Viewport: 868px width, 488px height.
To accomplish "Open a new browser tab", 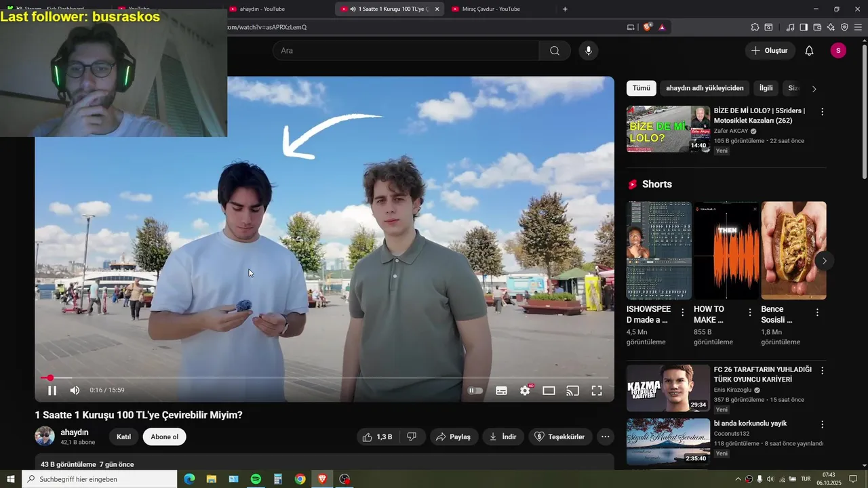I will click(x=565, y=9).
